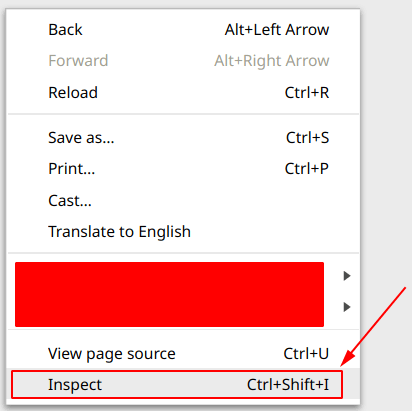Expand the lower submenu arrow beside red block
Image resolution: width=412 pixels, height=411 pixels.
coord(347,307)
